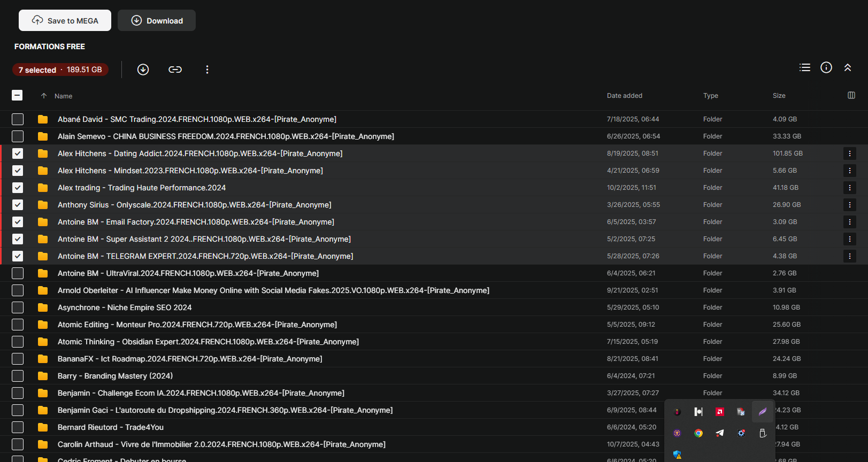Click the 7 selected badge
868x462 pixels.
coord(60,70)
